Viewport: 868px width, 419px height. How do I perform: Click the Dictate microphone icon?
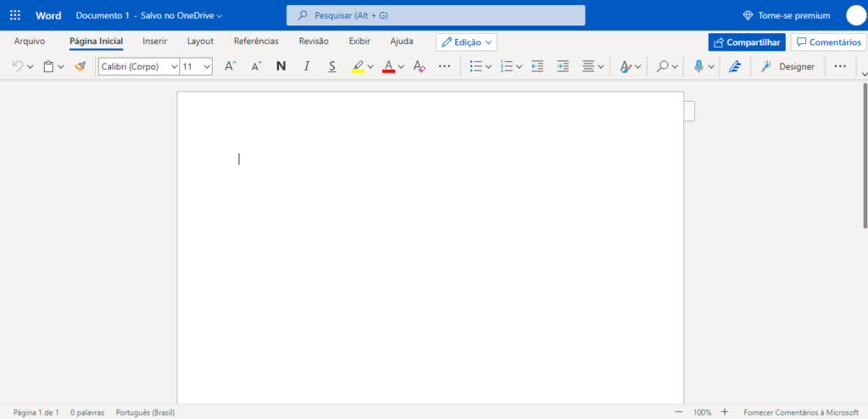(x=698, y=66)
